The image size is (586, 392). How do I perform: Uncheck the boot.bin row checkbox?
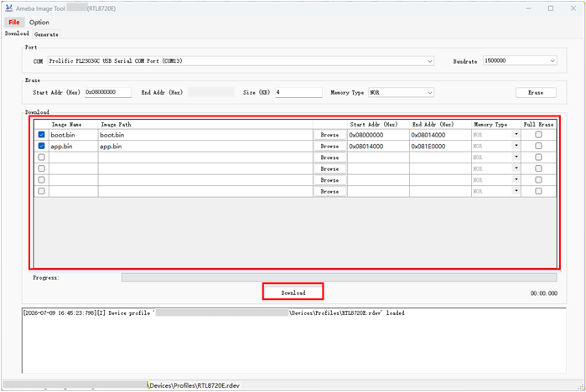click(41, 135)
